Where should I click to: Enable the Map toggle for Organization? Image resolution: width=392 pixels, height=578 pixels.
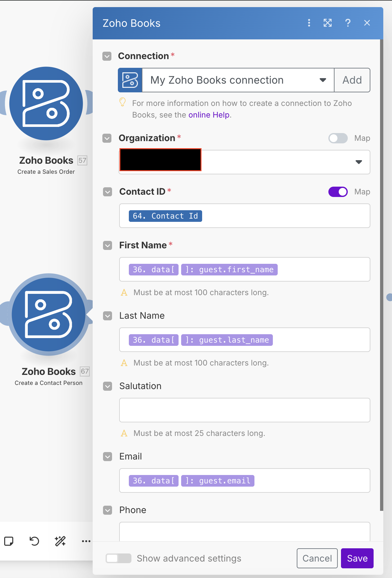338,138
